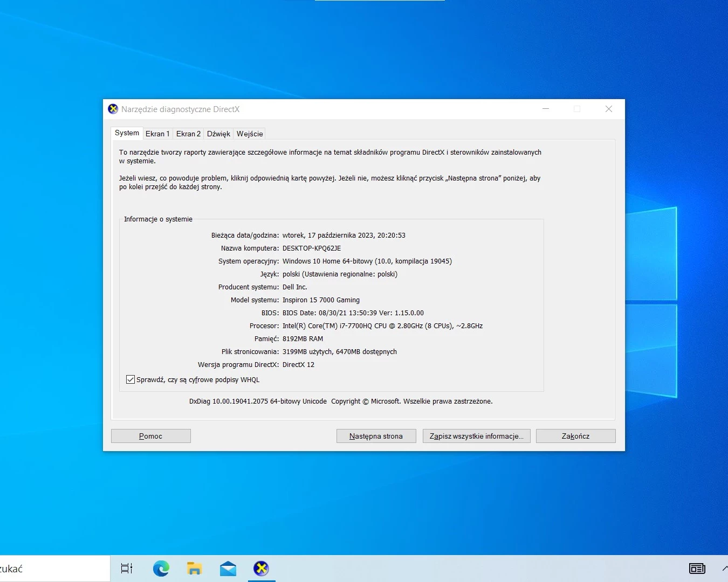
Task: Open the Wejście tab
Action: click(250, 134)
